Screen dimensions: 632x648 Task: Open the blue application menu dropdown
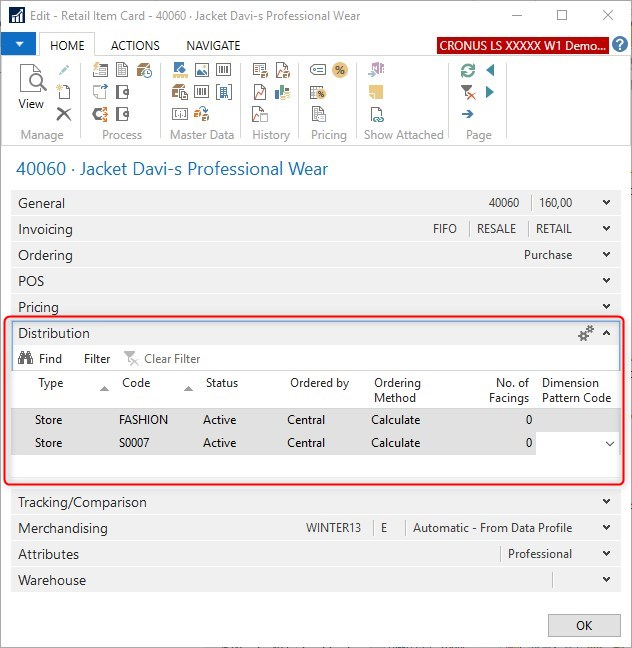click(18, 45)
